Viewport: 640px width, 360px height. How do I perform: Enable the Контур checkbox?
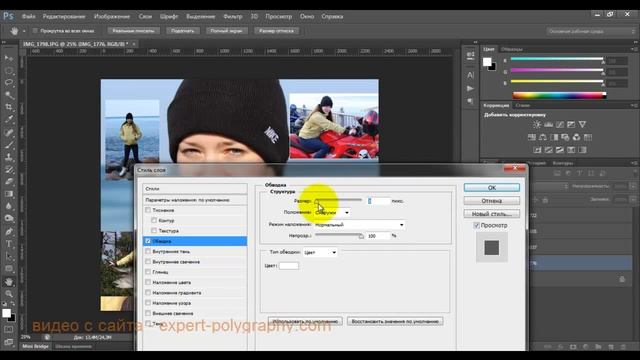[x=154, y=220]
